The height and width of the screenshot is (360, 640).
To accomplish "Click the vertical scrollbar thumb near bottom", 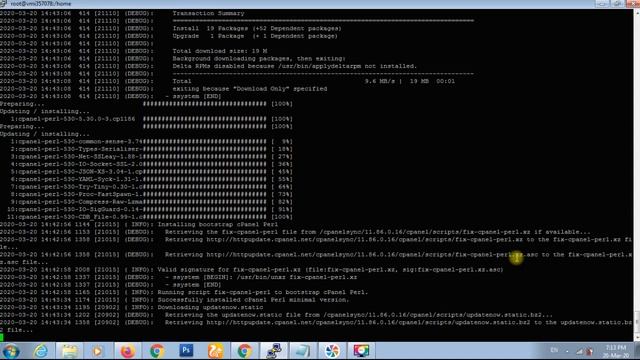I will [x=636, y=323].
